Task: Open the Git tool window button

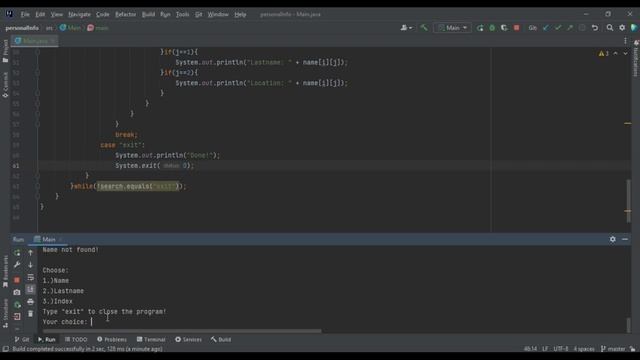Action: (22, 340)
